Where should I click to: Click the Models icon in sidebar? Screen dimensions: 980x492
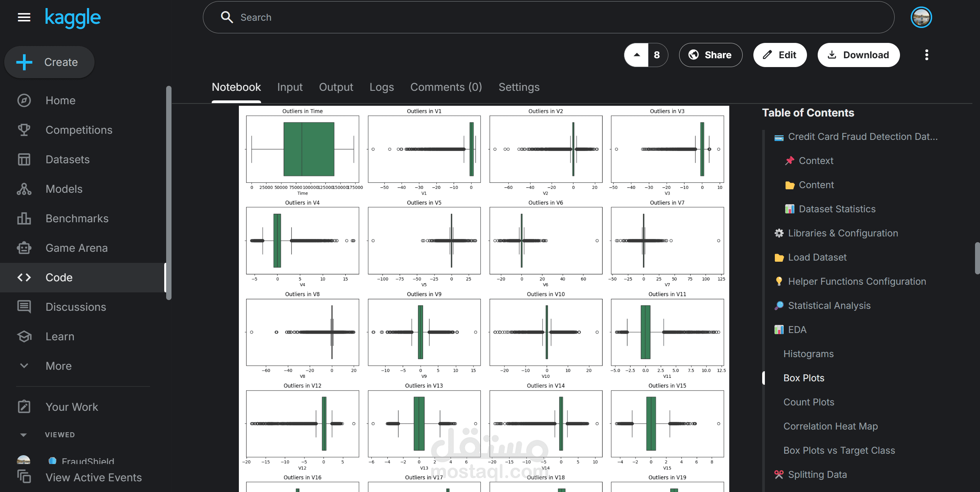pyautogui.click(x=24, y=189)
